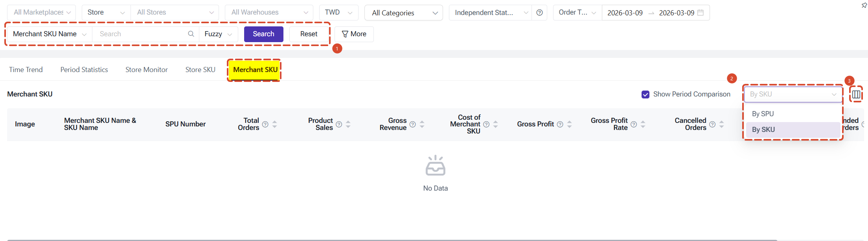Screen dimensions: 868x241
Task: Click the purple Search button
Action: 264,34
